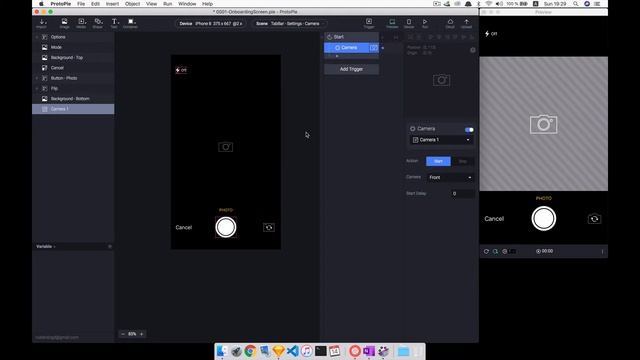Click the reload icon in Preview toolbar

coord(486,251)
